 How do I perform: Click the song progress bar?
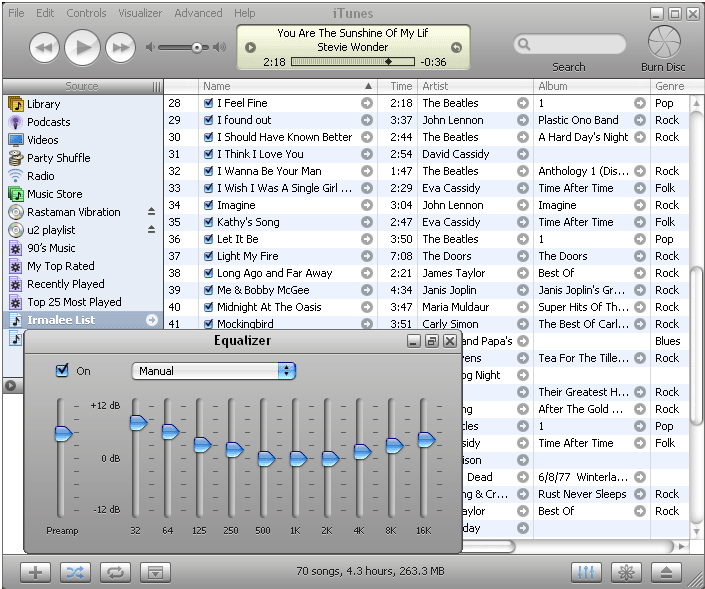click(x=353, y=62)
